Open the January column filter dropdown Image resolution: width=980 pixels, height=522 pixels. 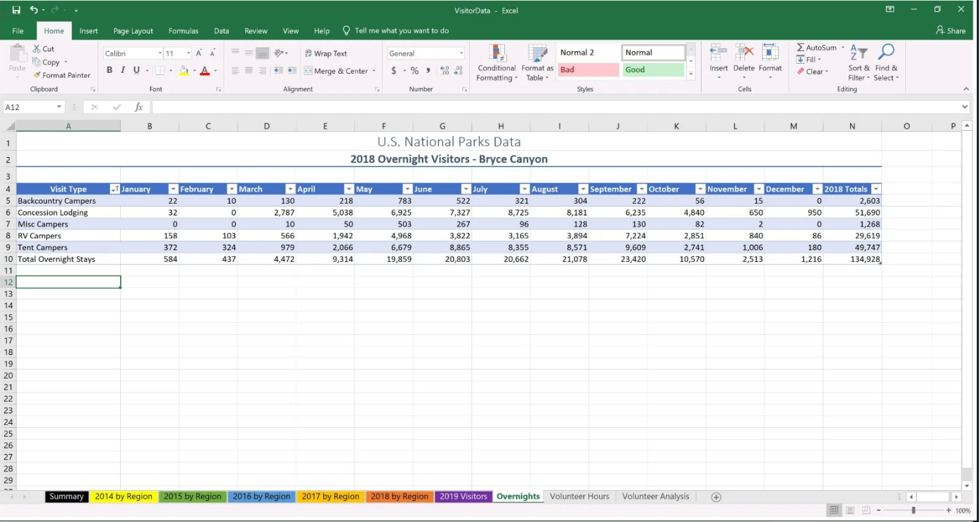click(173, 189)
